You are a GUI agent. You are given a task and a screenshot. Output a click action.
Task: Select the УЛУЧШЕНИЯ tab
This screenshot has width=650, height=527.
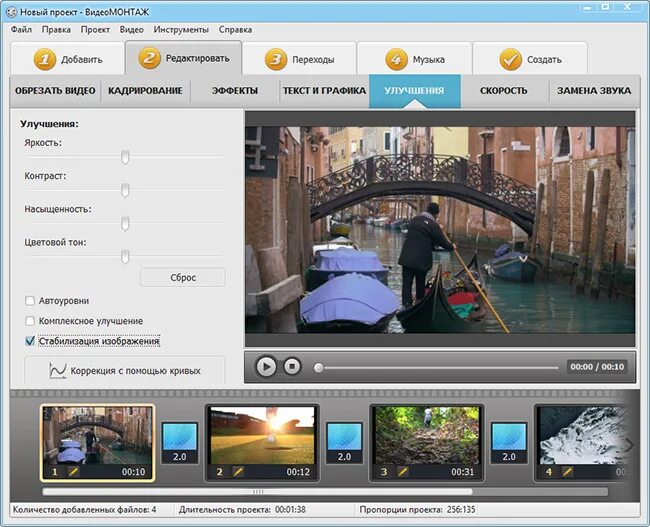(415, 90)
